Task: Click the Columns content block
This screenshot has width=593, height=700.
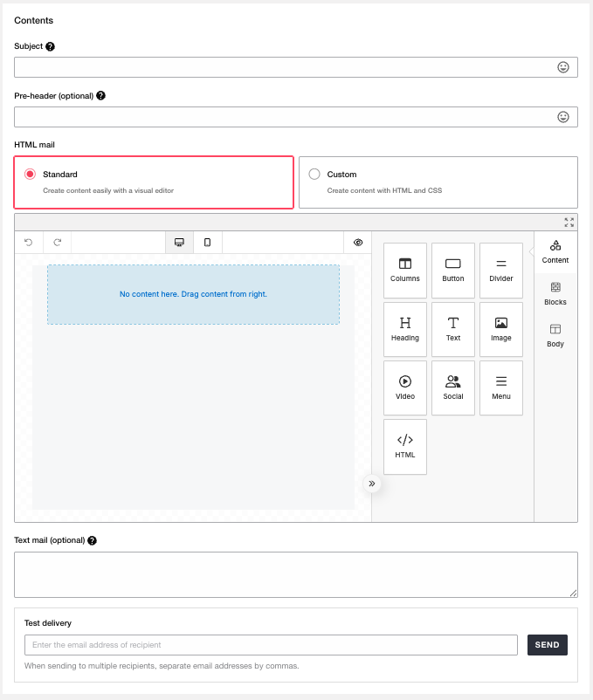Action: [x=405, y=271]
